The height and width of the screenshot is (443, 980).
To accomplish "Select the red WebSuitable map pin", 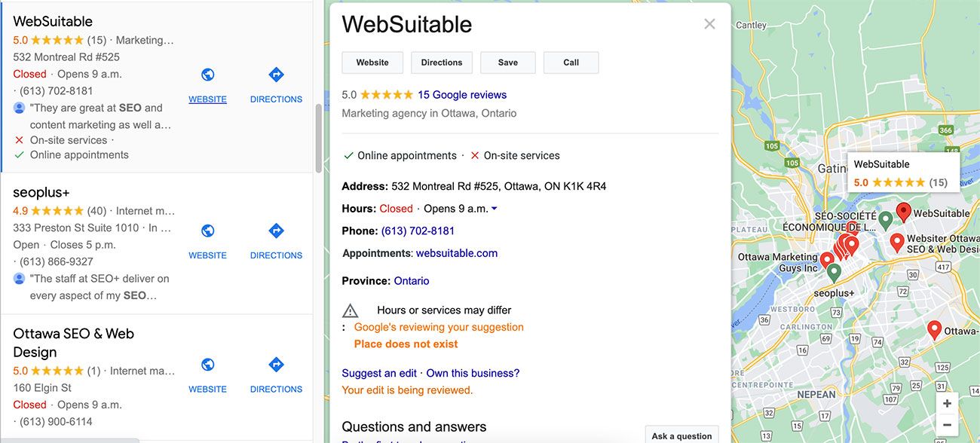I will click(x=903, y=212).
